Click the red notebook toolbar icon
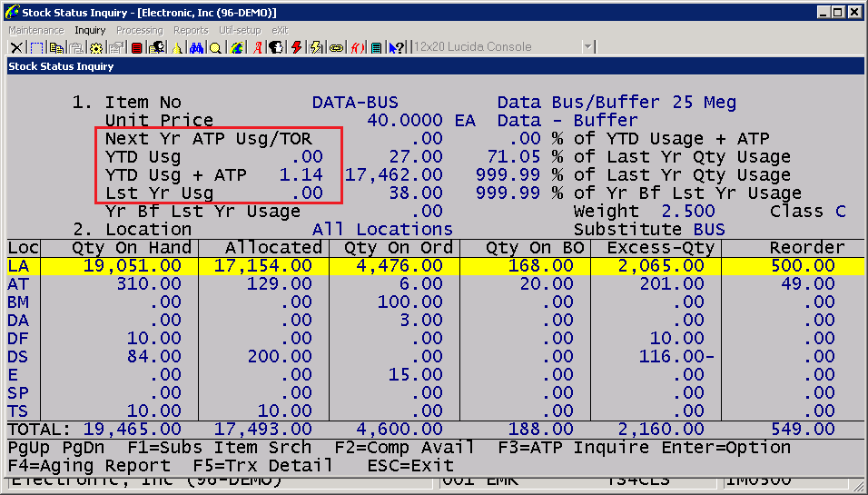The image size is (868, 495). [136, 47]
